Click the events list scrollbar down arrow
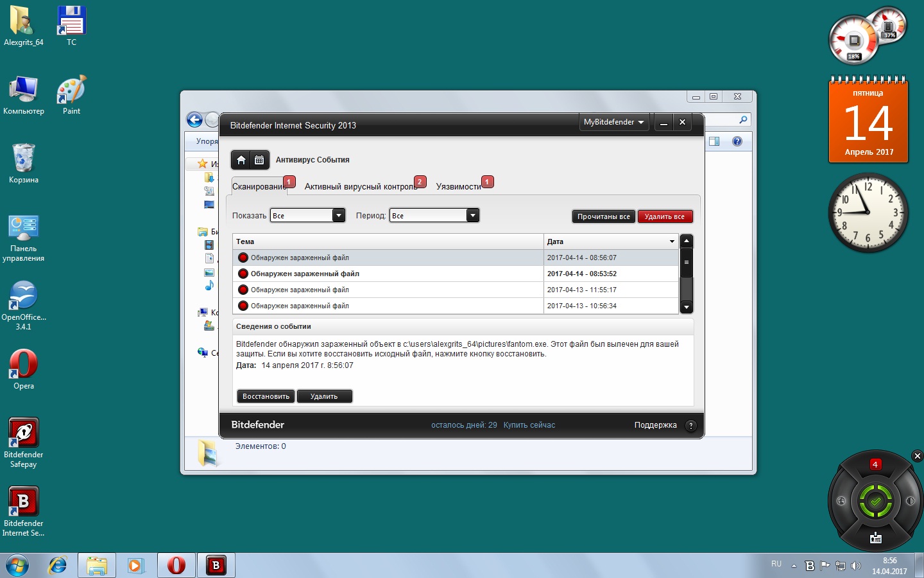The image size is (924, 578). [687, 307]
